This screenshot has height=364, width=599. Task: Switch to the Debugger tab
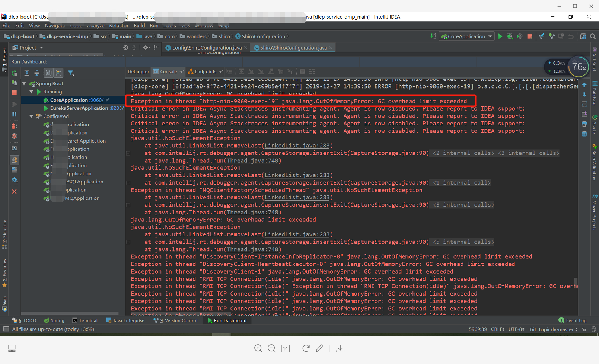[138, 71]
